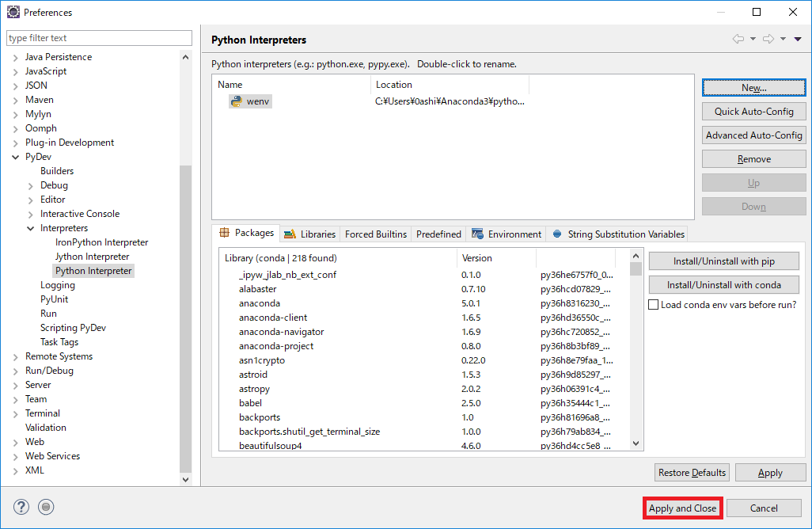The image size is (812, 529).
Task: Click the Python icon beside the wenv interpreter
Action: pyautogui.click(x=236, y=101)
